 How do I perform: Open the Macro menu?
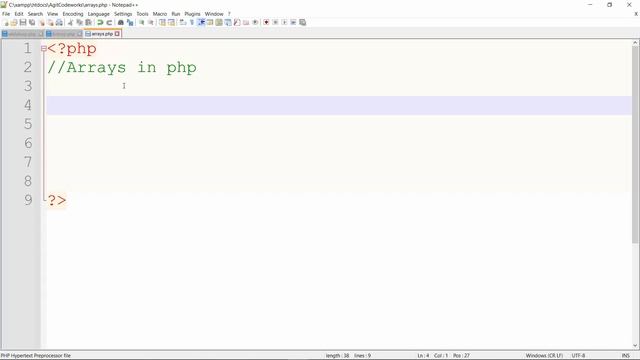160,14
